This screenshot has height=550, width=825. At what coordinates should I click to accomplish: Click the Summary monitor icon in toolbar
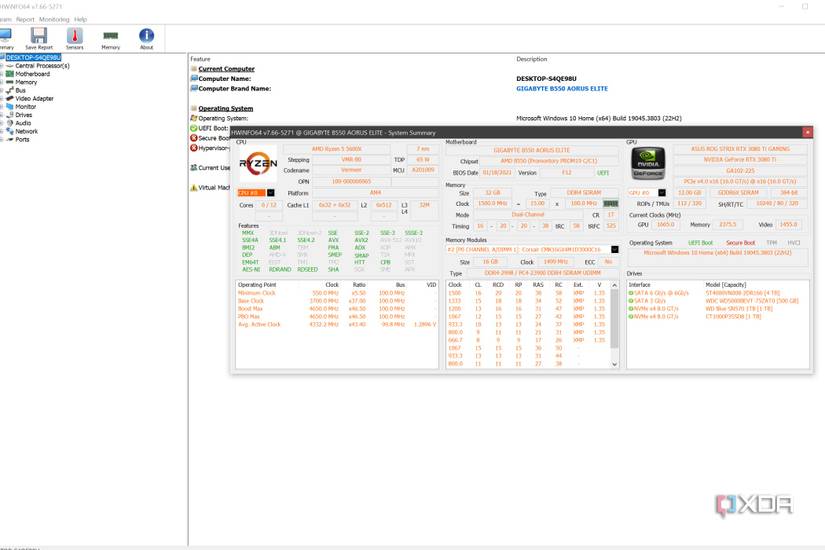[x=5, y=36]
